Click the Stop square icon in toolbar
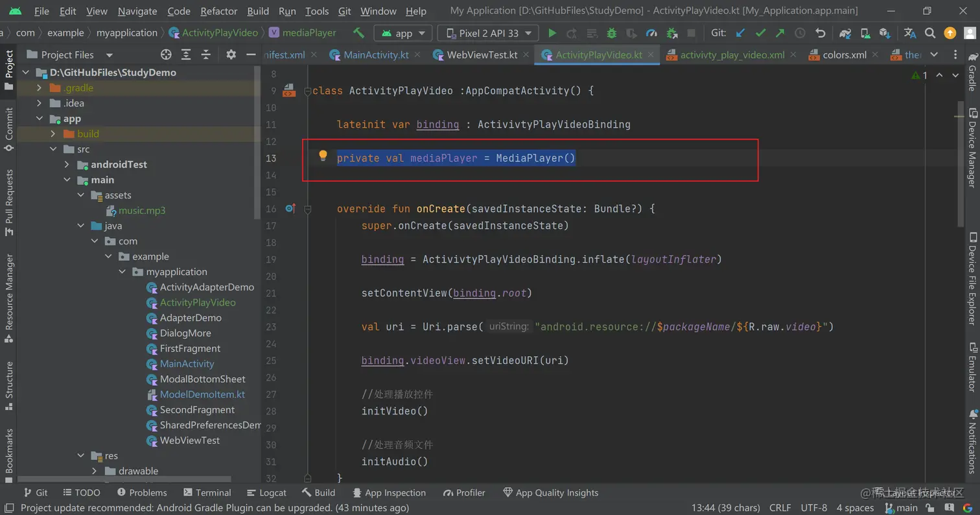 [x=692, y=33]
